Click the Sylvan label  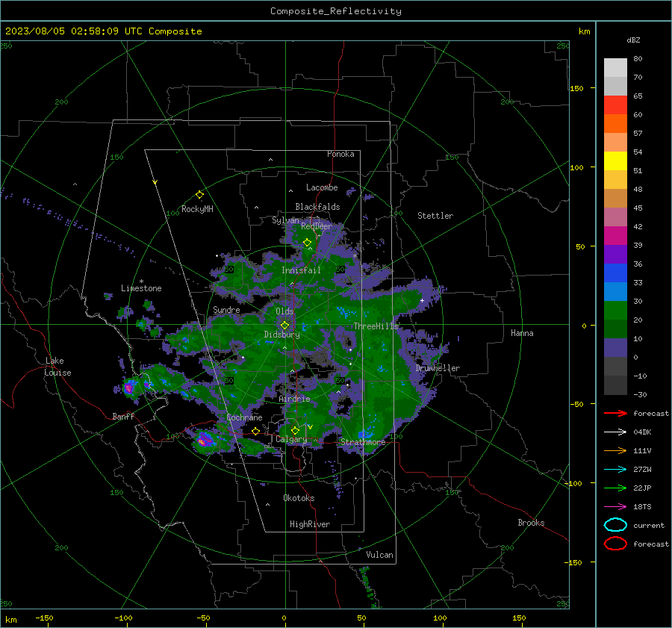coord(285,220)
